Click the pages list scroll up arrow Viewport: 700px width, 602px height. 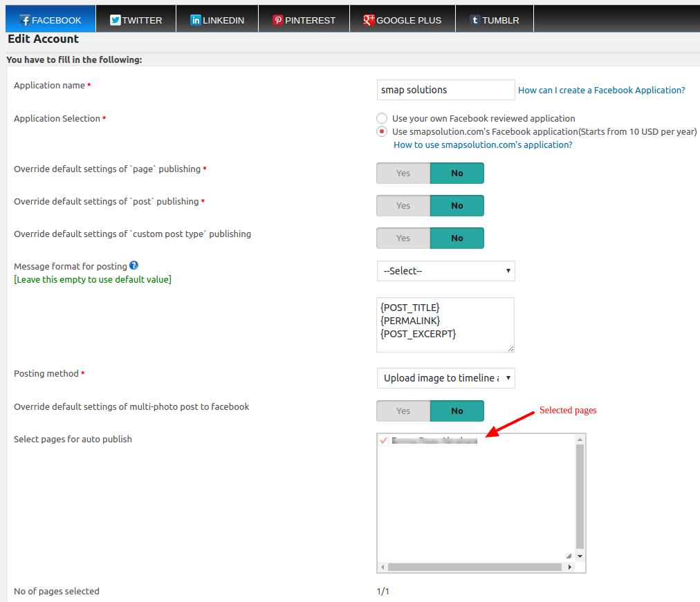[x=580, y=440]
